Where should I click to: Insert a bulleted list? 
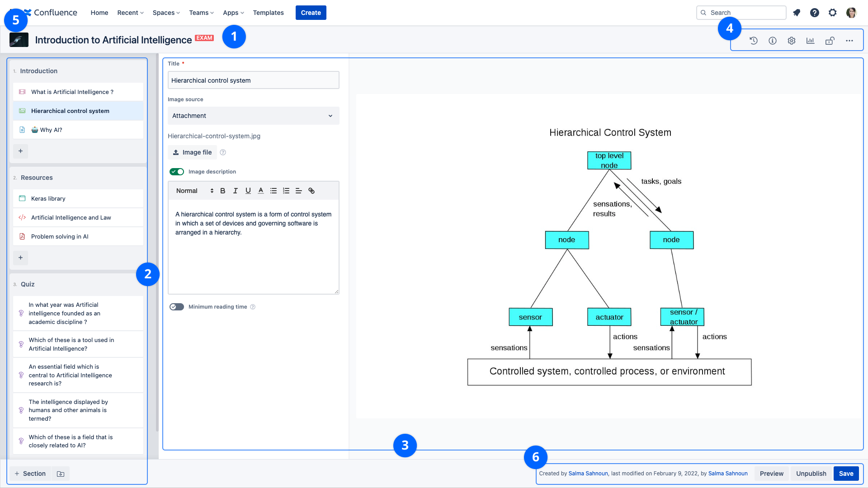coord(274,191)
